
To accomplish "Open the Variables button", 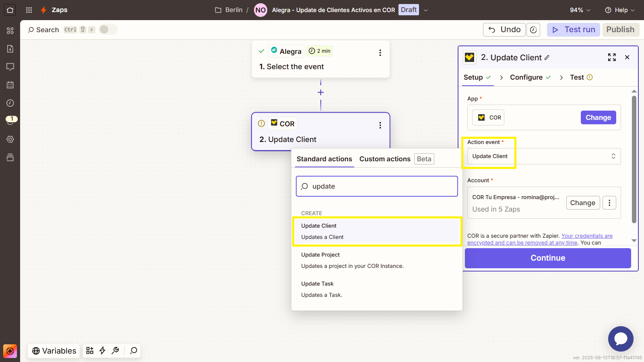I will [54, 351].
